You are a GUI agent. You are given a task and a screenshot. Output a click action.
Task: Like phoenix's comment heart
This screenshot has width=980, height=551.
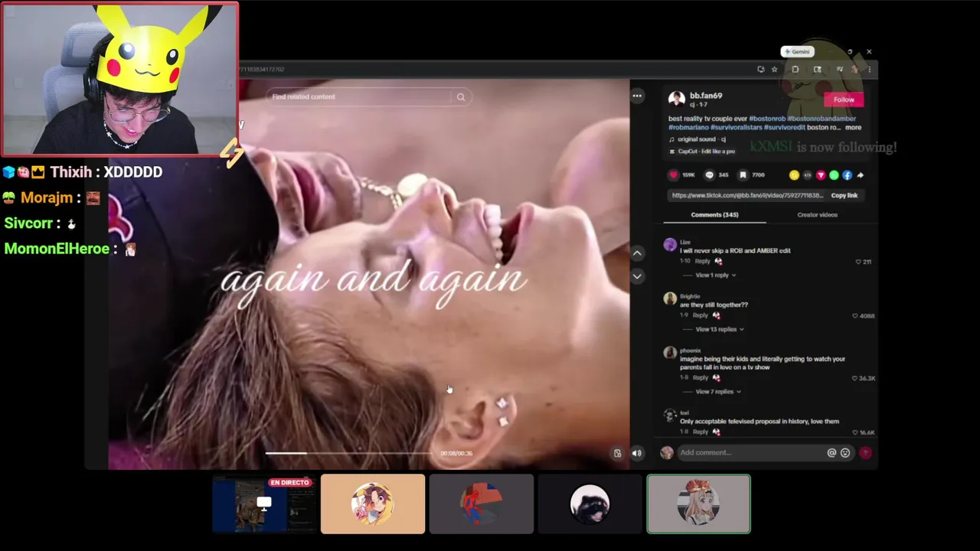point(854,378)
